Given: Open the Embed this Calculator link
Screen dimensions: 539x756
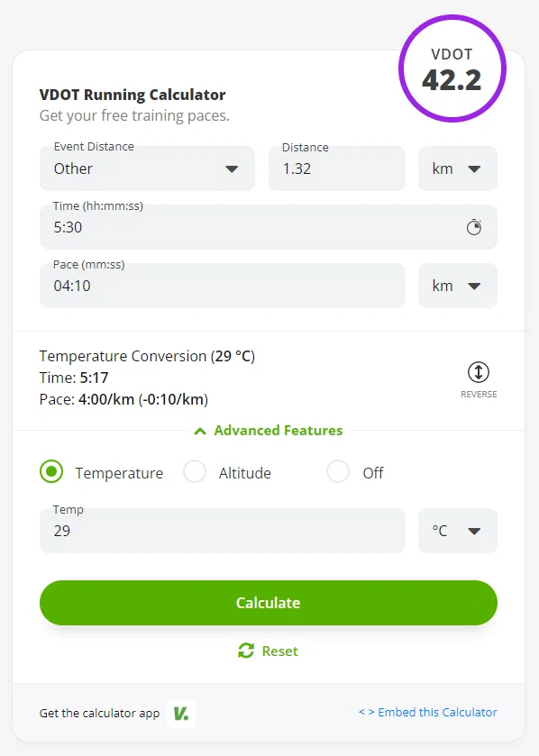Looking at the screenshot, I should (x=427, y=712).
